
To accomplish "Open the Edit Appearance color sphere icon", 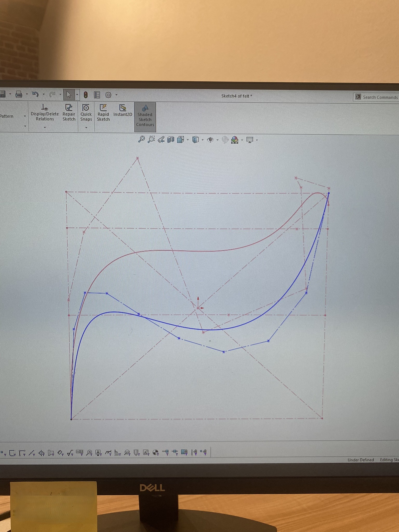I will 235,140.
